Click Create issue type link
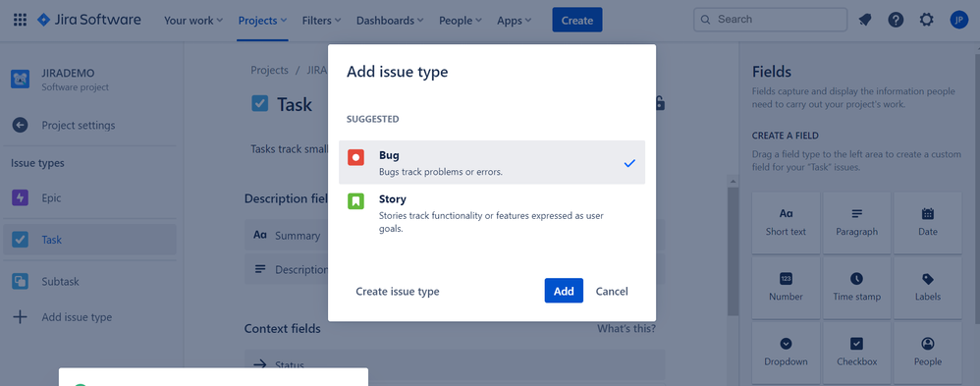 point(398,291)
